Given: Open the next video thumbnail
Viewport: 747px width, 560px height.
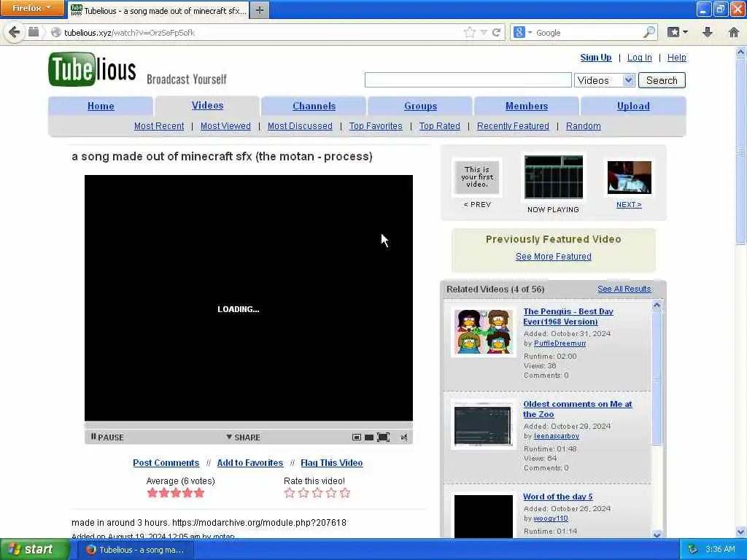Looking at the screenshot, I should point(629,178).
